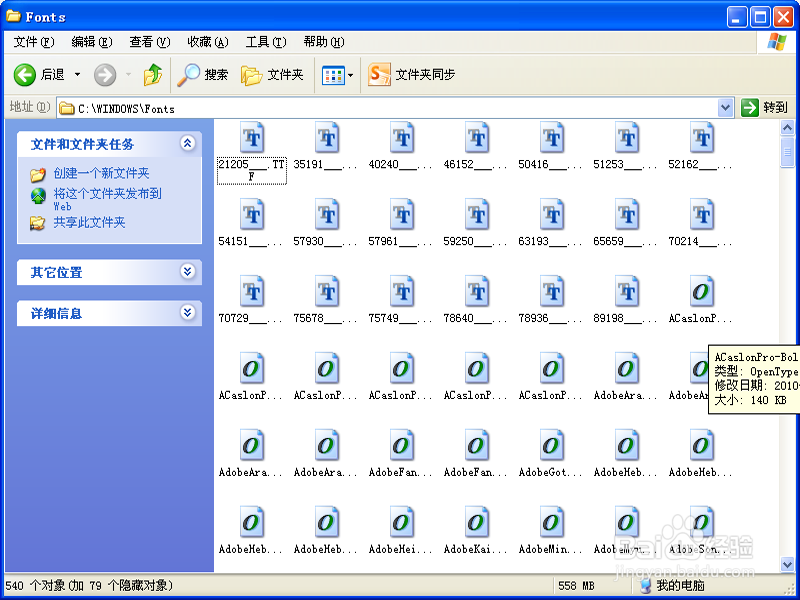Select the 57930 TrueType font icon
Screen dimensions: 800x600
coord(327,215)
